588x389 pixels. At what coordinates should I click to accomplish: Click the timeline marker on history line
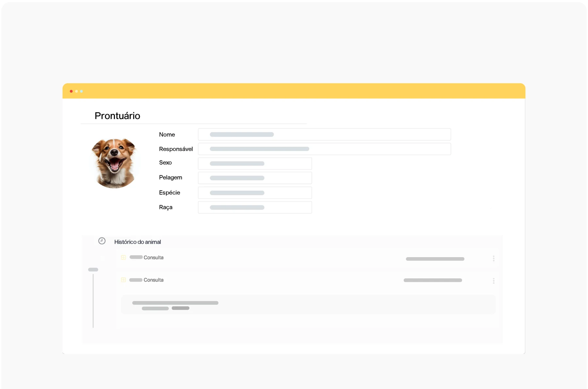point(93,270)
